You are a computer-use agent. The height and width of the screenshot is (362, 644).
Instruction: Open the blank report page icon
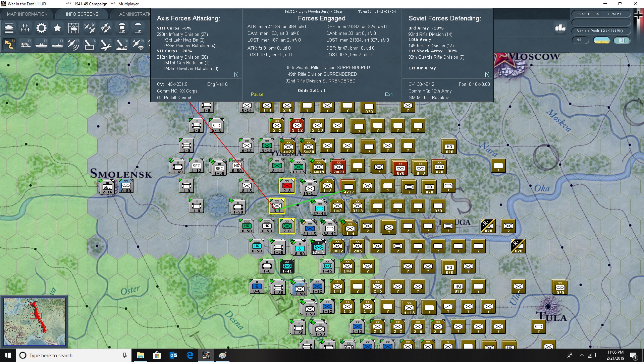(x=138, y=28)
